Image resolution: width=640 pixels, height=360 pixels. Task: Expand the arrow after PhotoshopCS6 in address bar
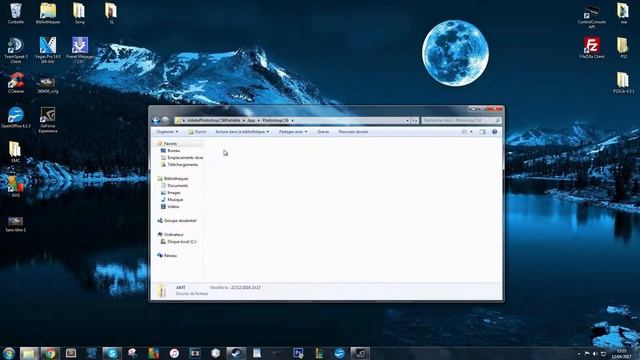click(x=292, y=120)
